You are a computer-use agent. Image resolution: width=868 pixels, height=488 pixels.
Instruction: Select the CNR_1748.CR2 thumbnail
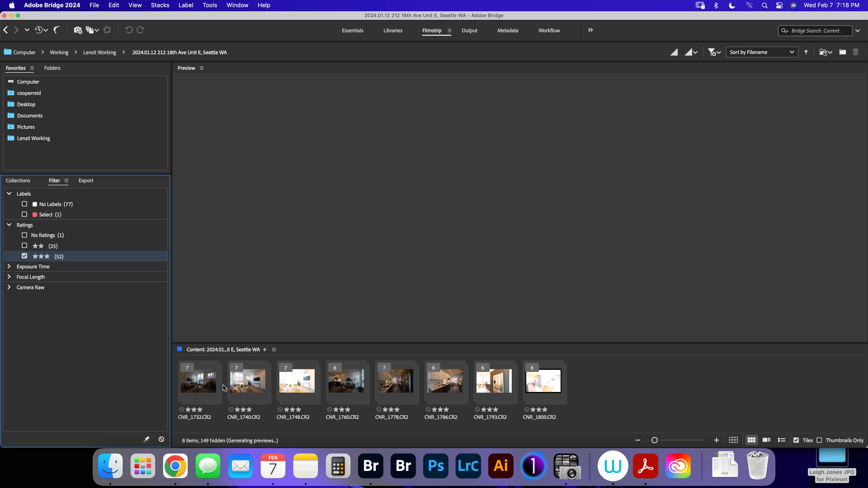coord(297,381)
